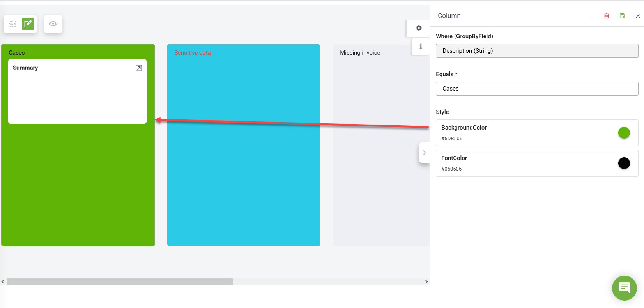
Task: Click the #050505 hex value
Action: 451,169
